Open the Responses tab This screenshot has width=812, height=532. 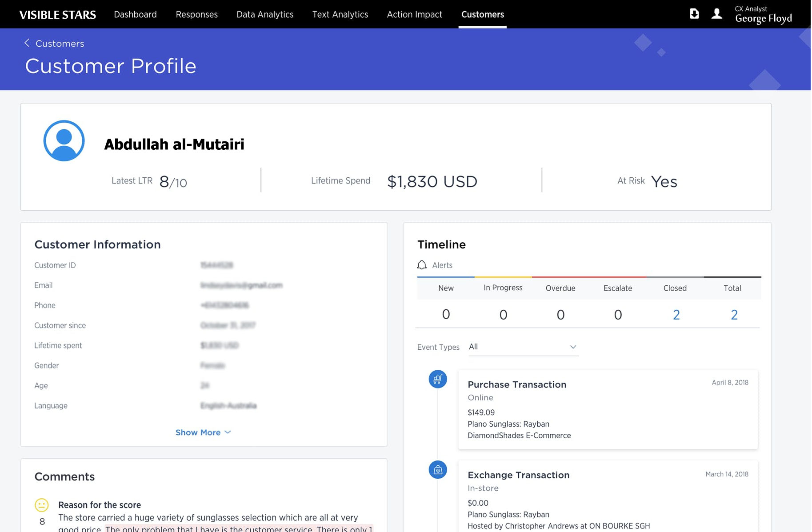tap(196, 14)
